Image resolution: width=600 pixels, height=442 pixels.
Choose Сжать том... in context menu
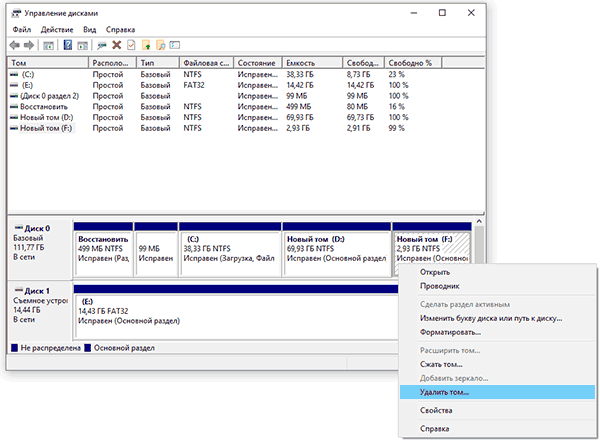pos(497,364)
